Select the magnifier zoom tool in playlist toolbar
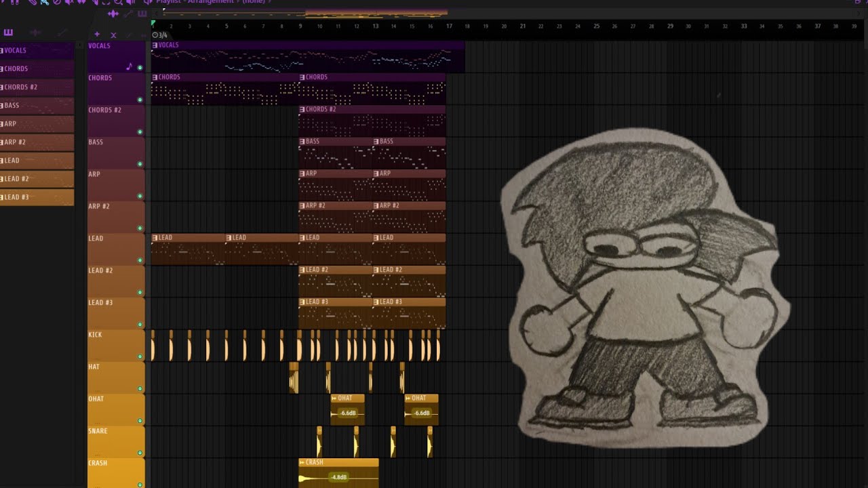 (119, 2)
